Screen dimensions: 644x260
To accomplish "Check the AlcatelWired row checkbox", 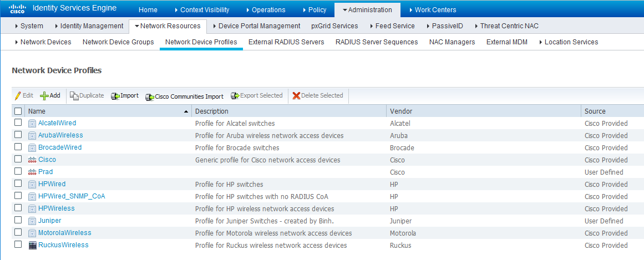I will 18,123.
